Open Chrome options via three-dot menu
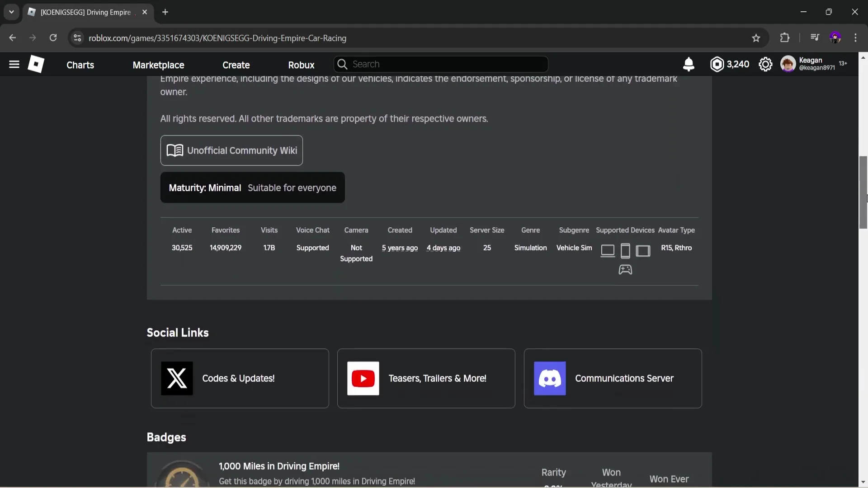This screenshot has height=488, width=868. pyautogui.click(x=856, y=38)
